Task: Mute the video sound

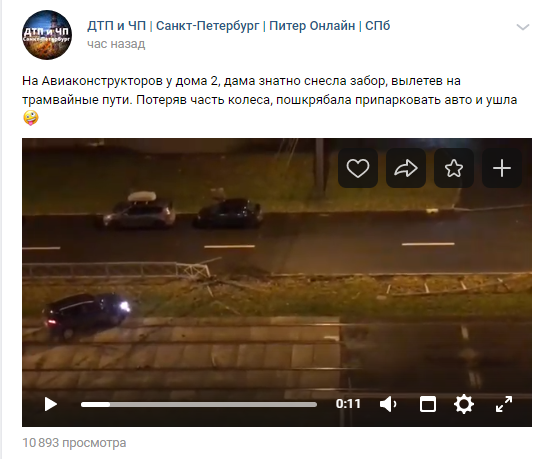Action: pos(388,404)
